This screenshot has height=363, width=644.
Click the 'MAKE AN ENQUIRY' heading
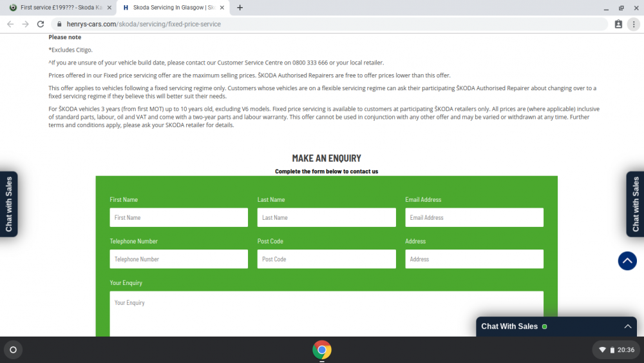click(x=327, y=158)
